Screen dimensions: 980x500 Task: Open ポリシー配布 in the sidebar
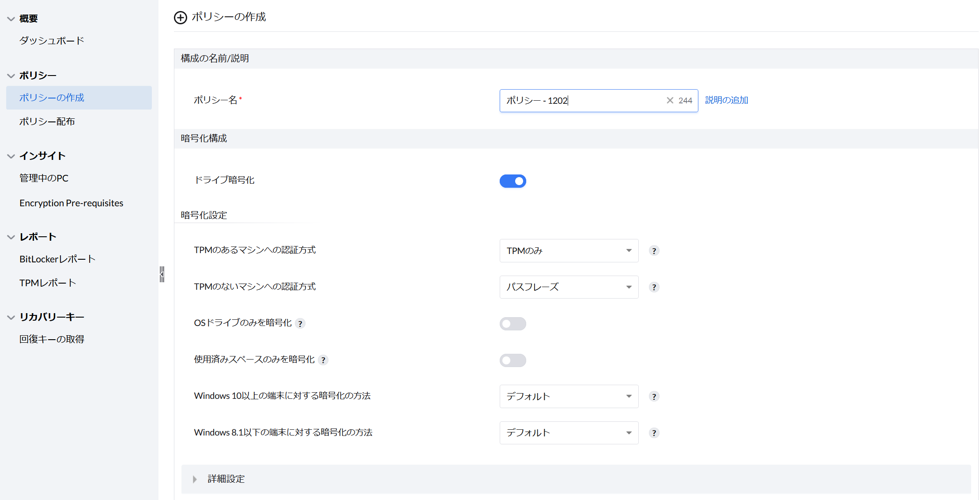coord(47,121)
